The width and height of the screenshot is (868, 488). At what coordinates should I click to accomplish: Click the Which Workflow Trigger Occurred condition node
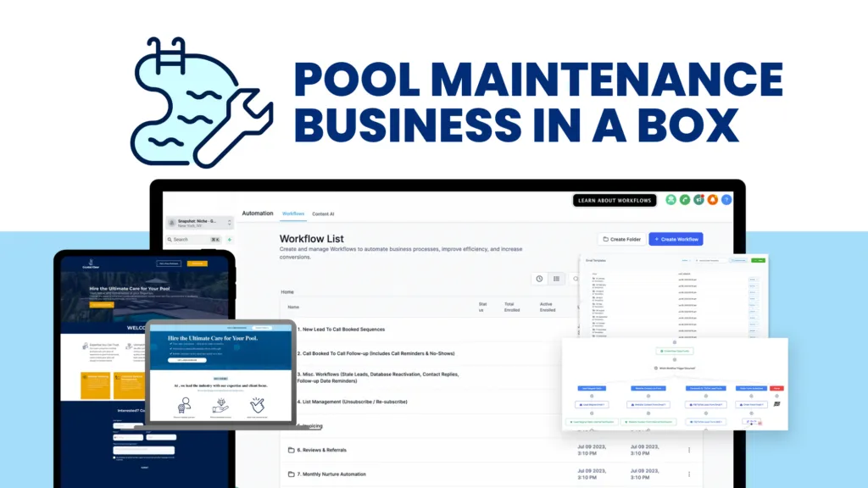point(676,368)
